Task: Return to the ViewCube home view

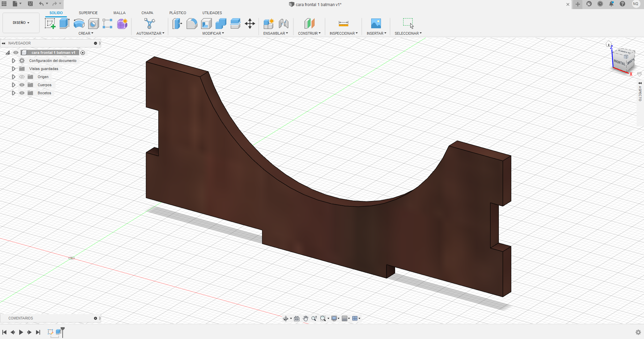Action: 609,44
